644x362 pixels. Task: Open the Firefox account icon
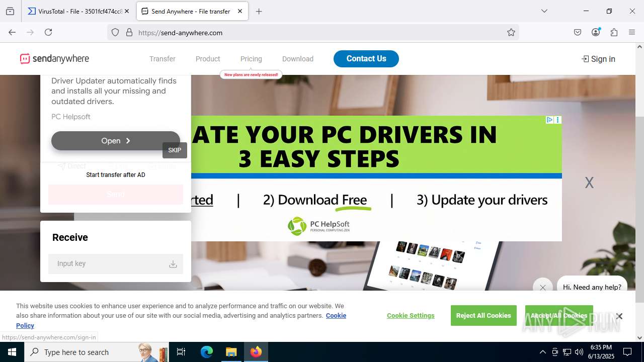(x=596, y=32)
